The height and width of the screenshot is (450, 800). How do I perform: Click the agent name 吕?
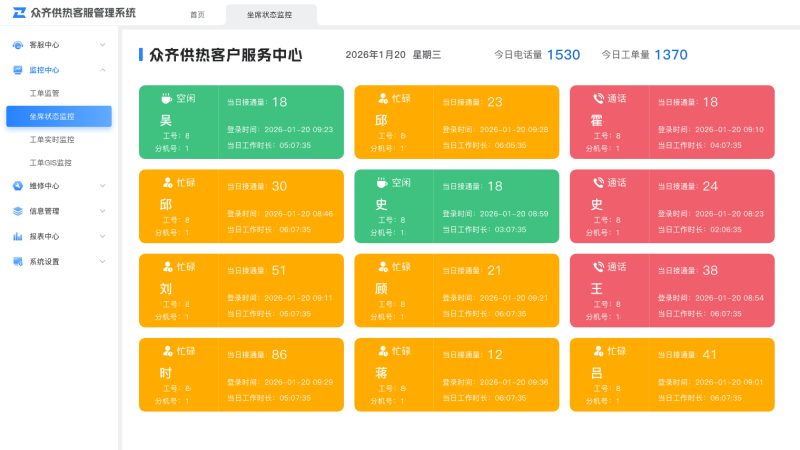click(596, 373)
